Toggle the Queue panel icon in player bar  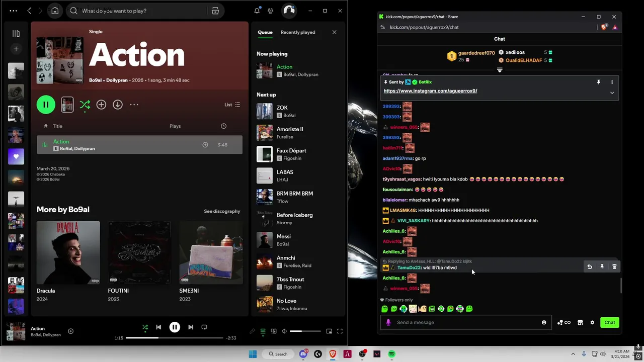[x=263, y=331]
